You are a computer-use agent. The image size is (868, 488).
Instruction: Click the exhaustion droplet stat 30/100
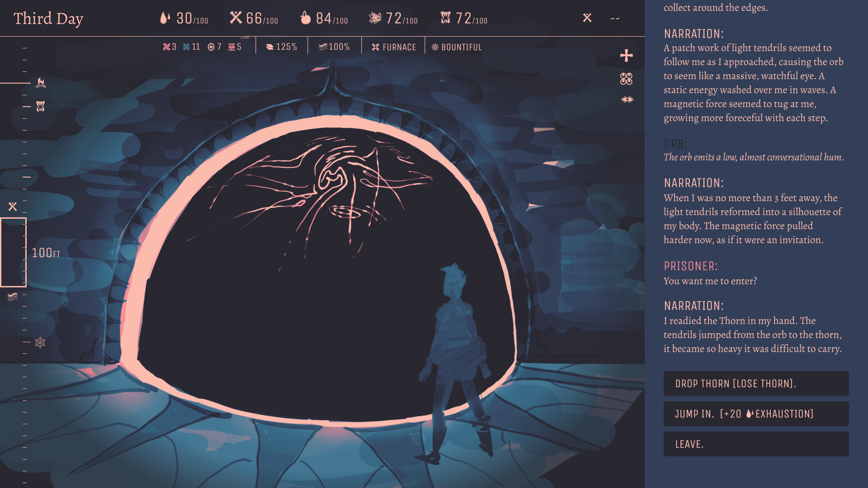click(x=184, y=19)
